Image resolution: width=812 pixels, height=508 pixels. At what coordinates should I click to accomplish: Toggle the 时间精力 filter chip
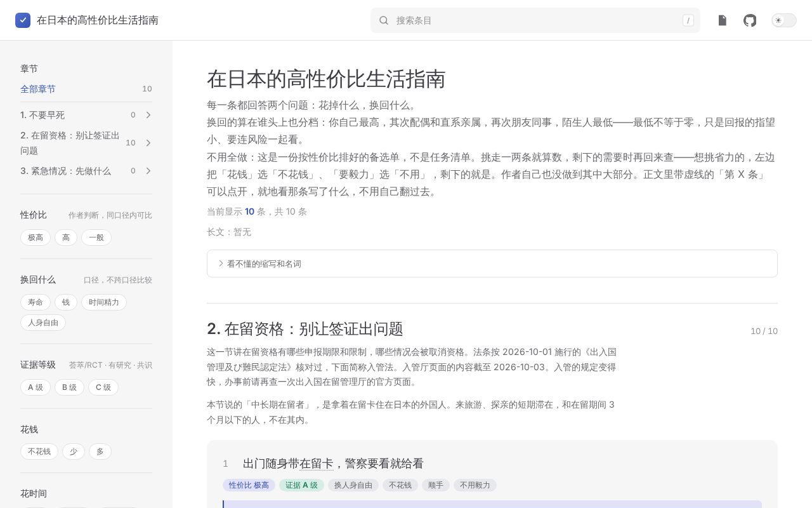[104, 302]
